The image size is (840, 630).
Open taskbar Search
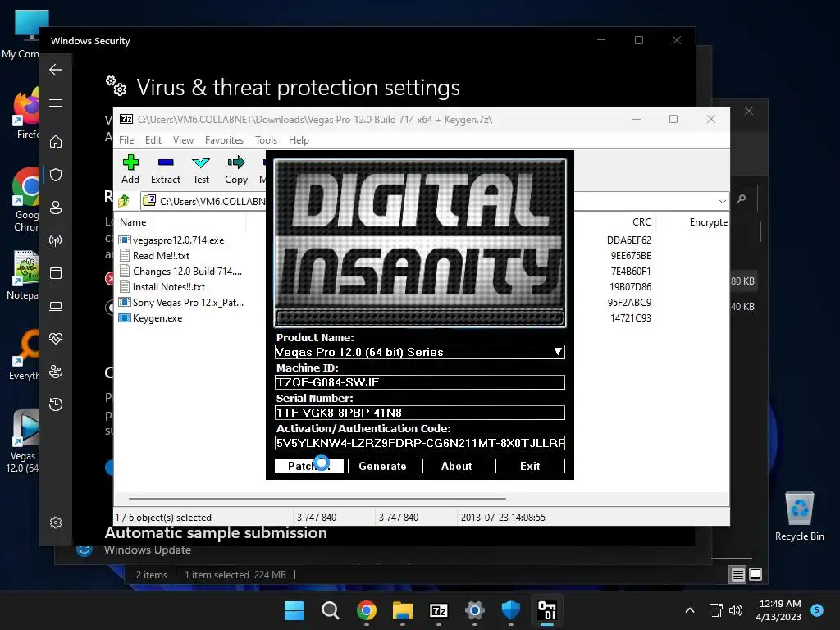(330, 610)
